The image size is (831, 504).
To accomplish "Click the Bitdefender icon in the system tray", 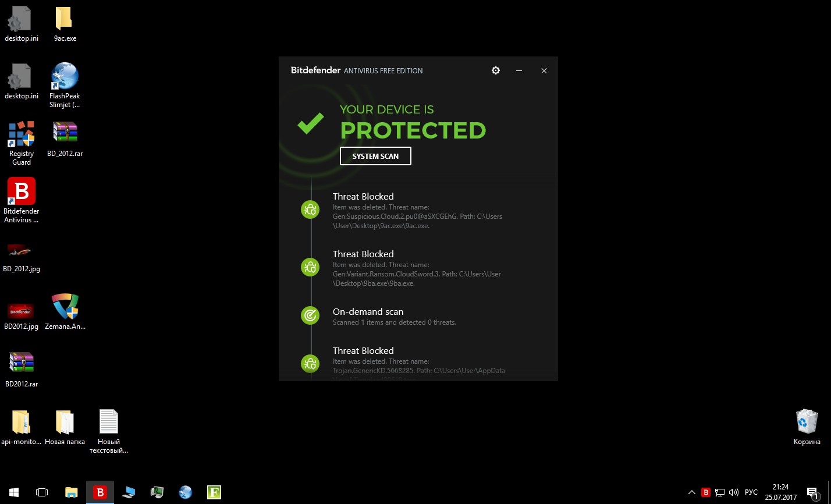I will pos(706,492).
